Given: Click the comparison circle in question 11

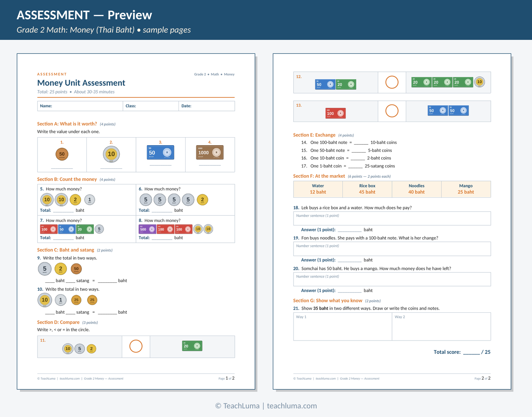Looking at the screenshot, I should 136,346.
